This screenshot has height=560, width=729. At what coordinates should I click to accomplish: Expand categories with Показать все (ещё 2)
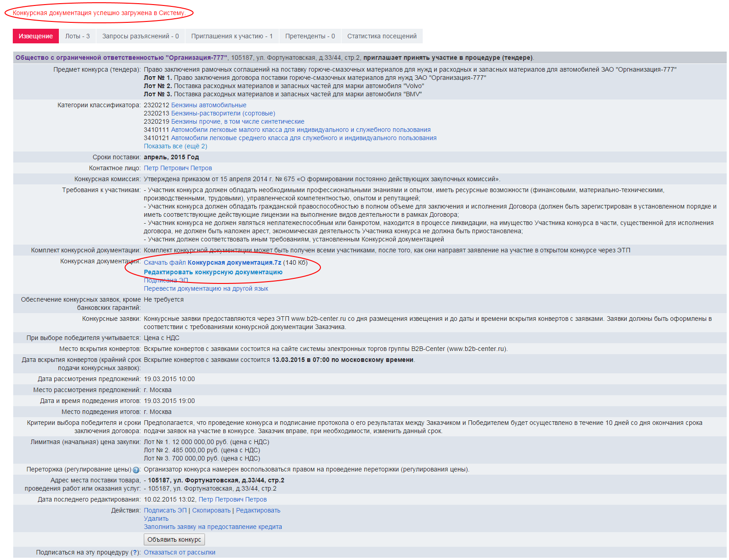[x=175, y=146]
